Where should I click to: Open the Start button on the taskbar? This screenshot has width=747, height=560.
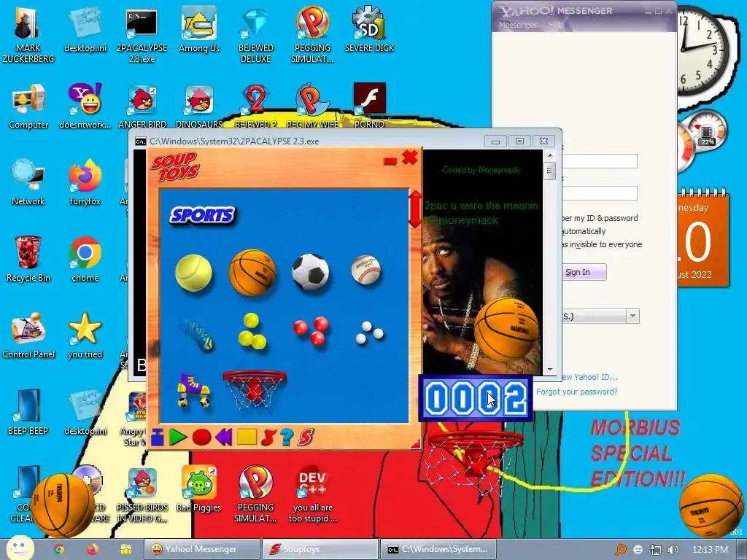pyautogui.click(x=20, y=548)
